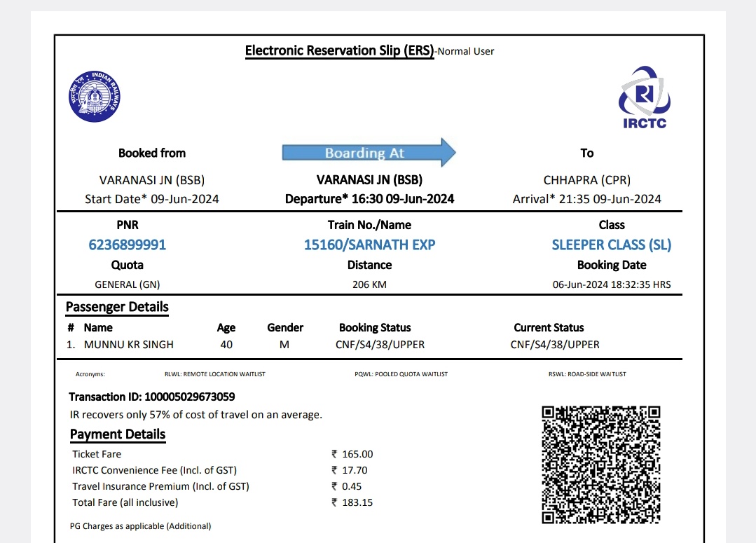Click booking date 06-Jun-2024 18:32:35 HRS
The height and width of the screenshot is (543, 756).
tap(612, 284)
